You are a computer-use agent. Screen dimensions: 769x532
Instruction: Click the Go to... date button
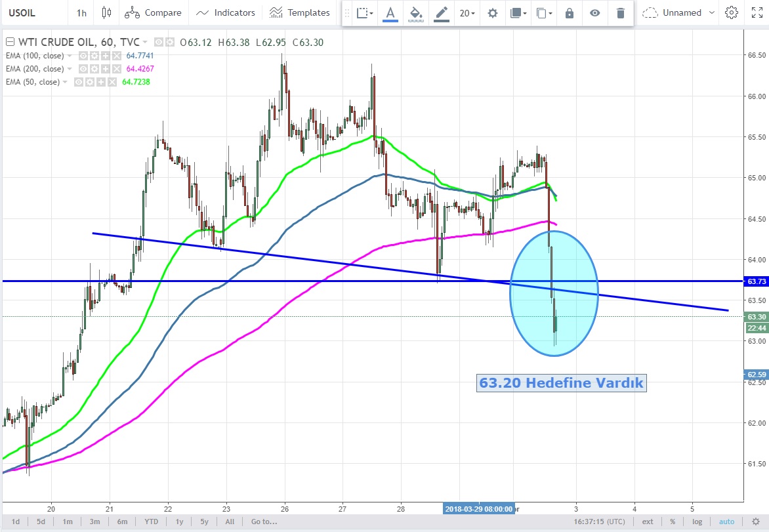coord(262,522)
